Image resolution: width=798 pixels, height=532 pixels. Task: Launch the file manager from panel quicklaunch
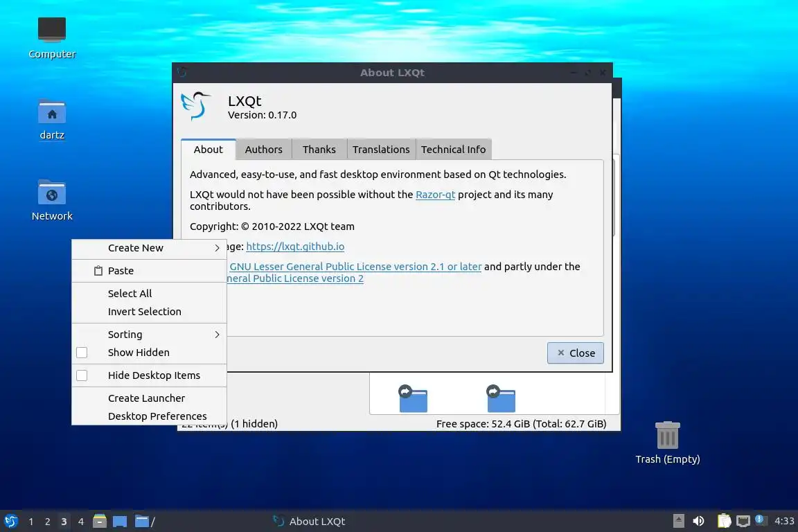pyautogui.click(x=100, y=521)
